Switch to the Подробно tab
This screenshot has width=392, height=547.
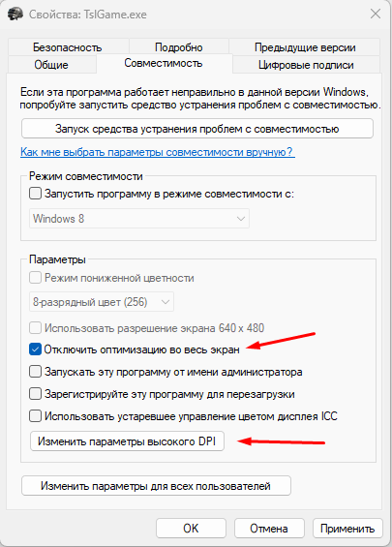(178, 47)
